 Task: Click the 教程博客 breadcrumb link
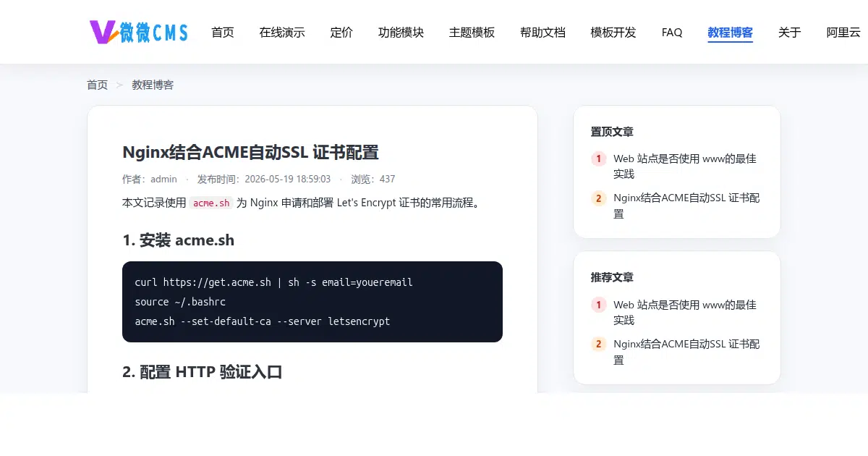153,85
